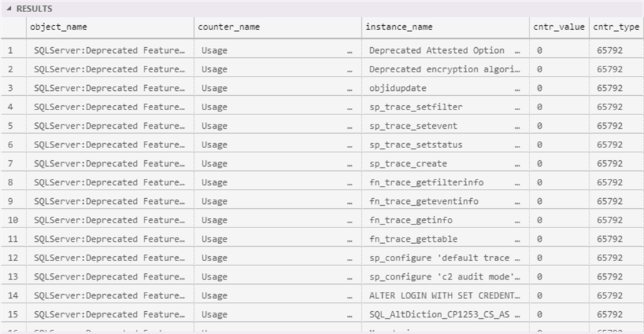Screen dimensions: 644x334
Task: Select object_name cell in row 13
Action: (x=110, y=277)
